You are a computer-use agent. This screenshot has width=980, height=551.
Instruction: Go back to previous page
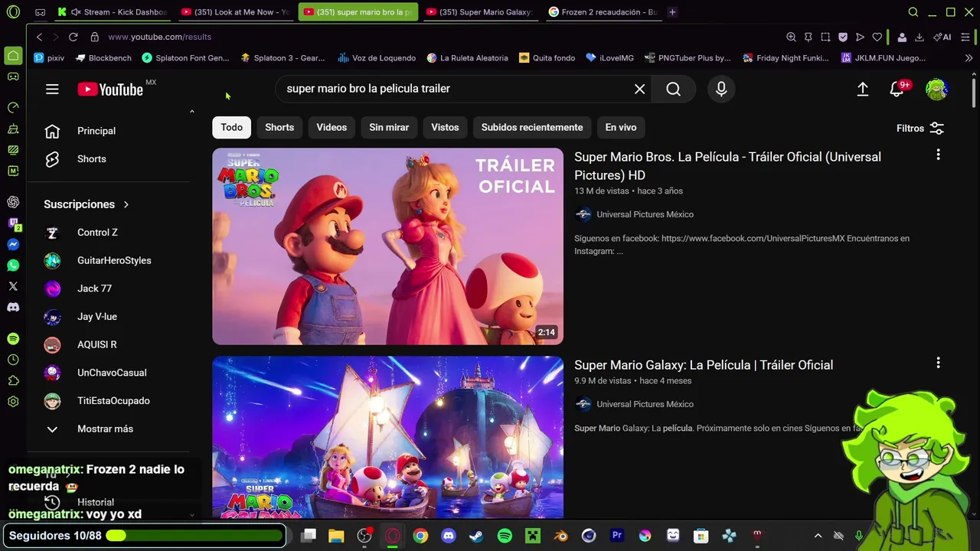click(39, 37)
